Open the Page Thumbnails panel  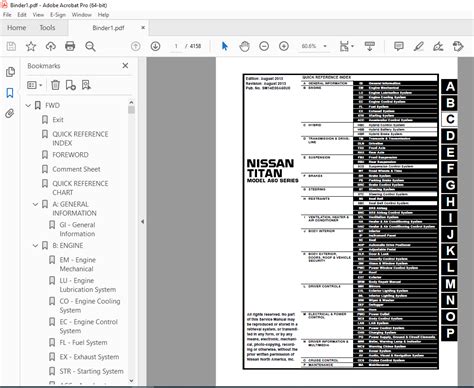tap(10, 72)
